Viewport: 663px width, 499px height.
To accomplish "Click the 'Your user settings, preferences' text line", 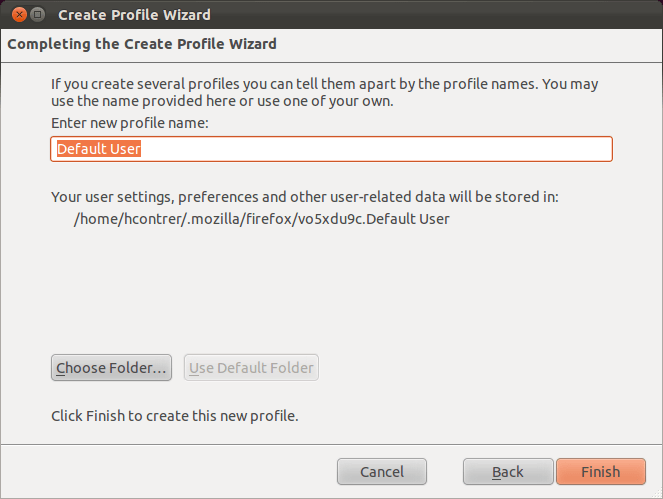I will click(x=305, y=197).
